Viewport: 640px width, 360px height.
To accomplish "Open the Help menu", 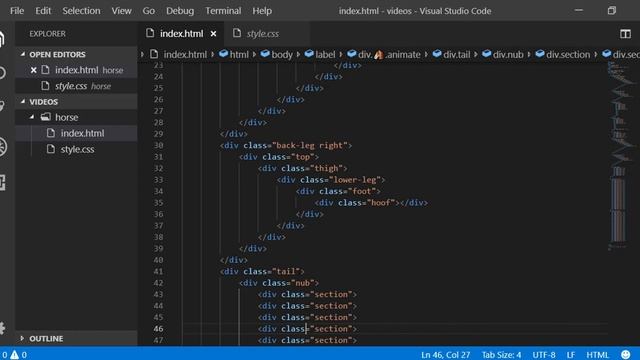I will pos(262,11).
